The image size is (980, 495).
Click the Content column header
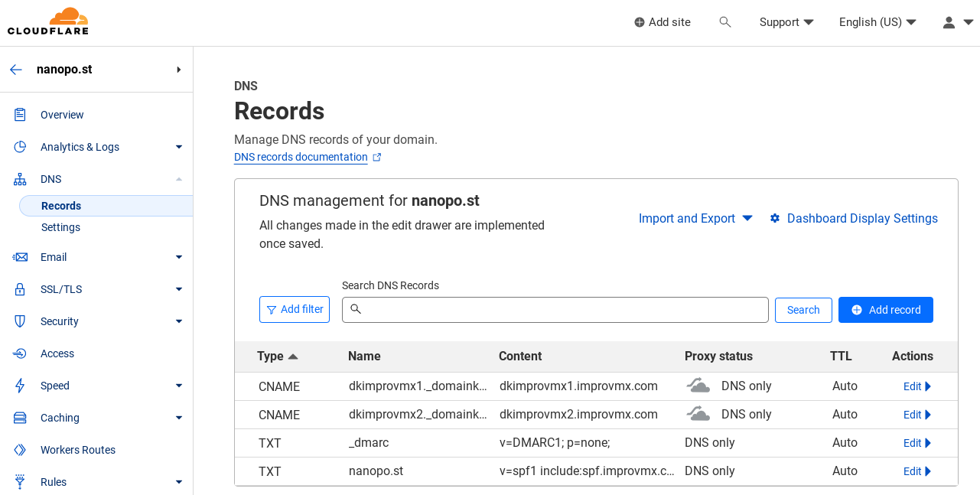(520, 357)
